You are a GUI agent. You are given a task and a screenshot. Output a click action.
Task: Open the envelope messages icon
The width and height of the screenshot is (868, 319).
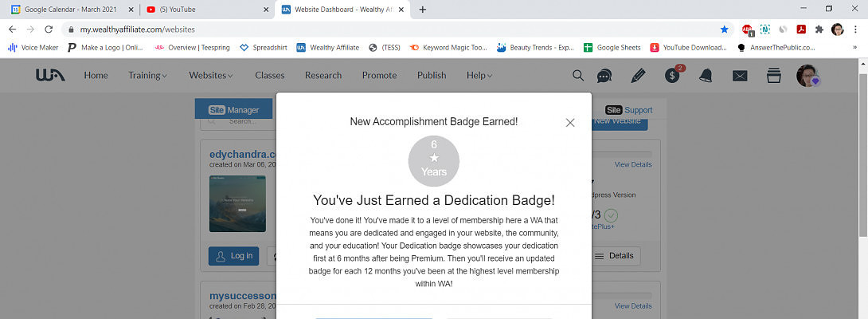740,76
